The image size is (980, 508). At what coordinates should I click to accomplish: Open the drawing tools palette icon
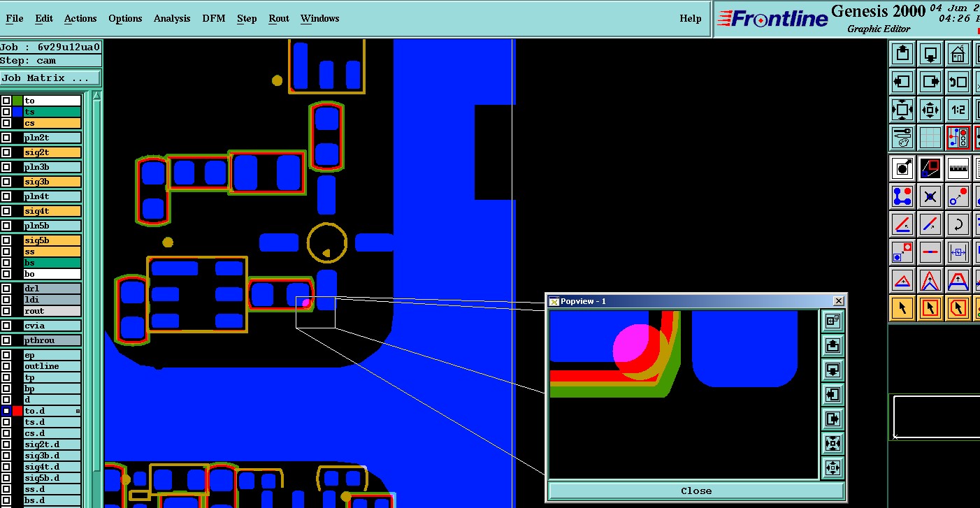click(x=902, y=138)
